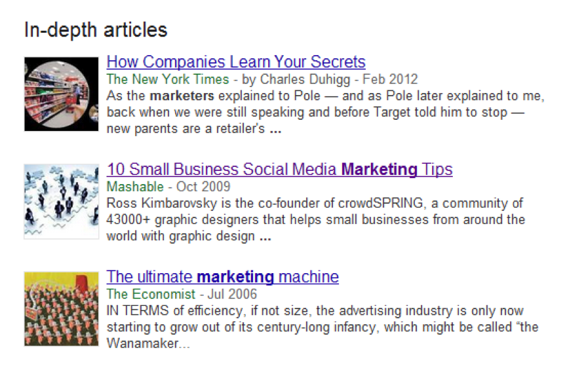Open "How Companies Learn Your Secrets" article
588x370 pixels.
pyautogui.click(x=236, y=62)
